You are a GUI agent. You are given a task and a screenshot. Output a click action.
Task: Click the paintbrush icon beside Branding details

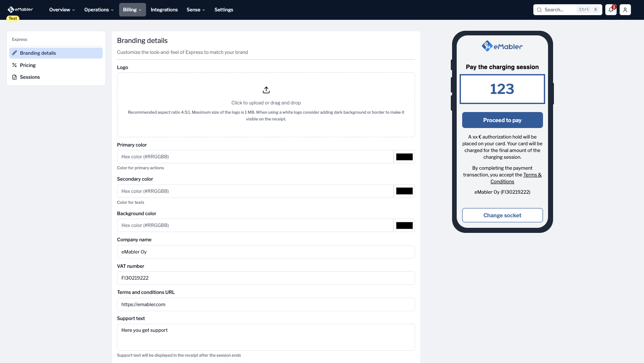coord(15,53)
